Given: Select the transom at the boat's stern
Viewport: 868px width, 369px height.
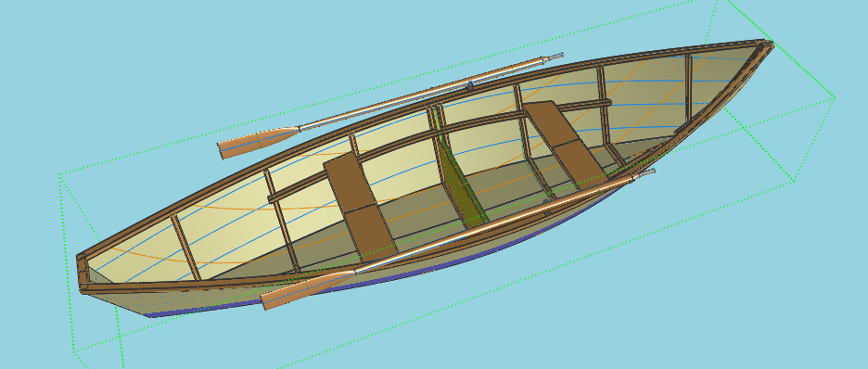Looking at the screenshot, I should coord(83,273).
